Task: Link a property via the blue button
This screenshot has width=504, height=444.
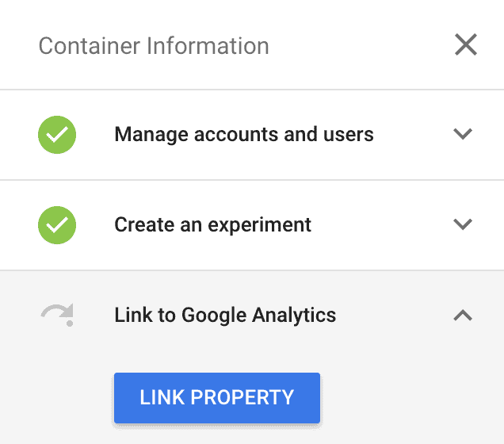Action: click(217, 398)
